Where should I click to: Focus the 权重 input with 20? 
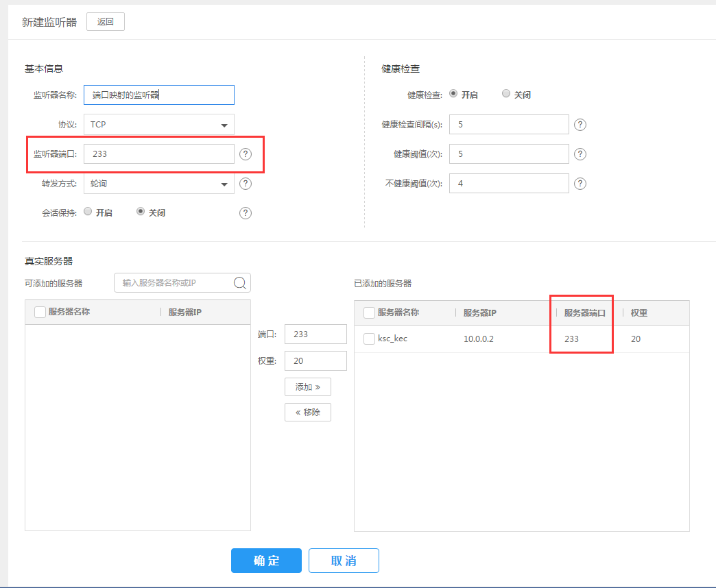click(315, 361)
